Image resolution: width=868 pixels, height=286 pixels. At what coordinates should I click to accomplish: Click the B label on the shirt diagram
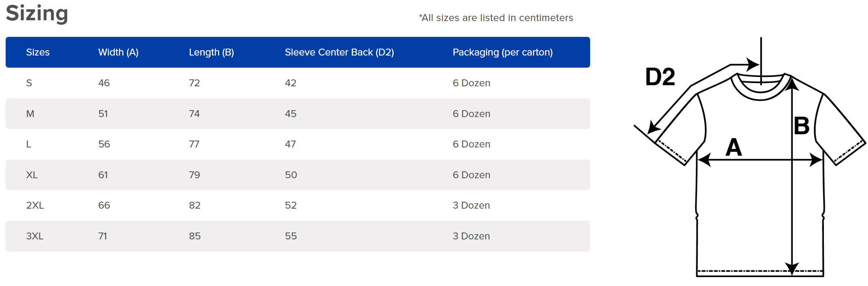[x=801, y=126]
